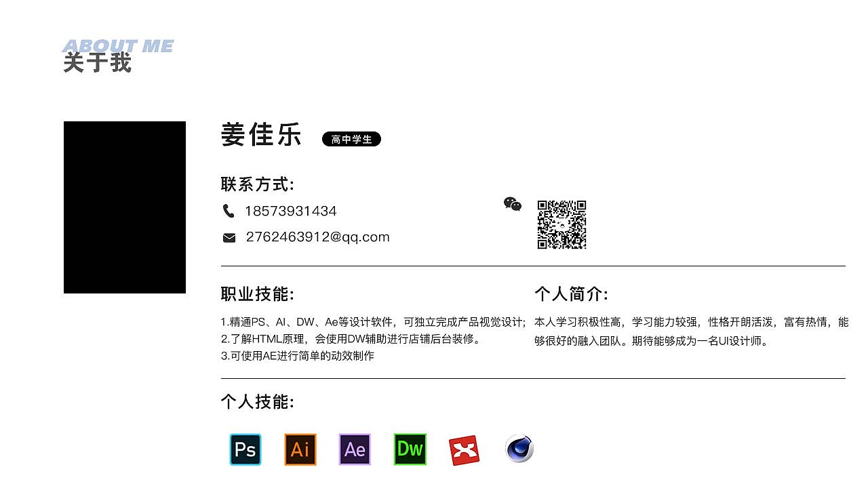Click the email 2762463912@qq.com
The height and width of the screenshot is (488, 868).
pyautogui.click(x=318, y=237)
